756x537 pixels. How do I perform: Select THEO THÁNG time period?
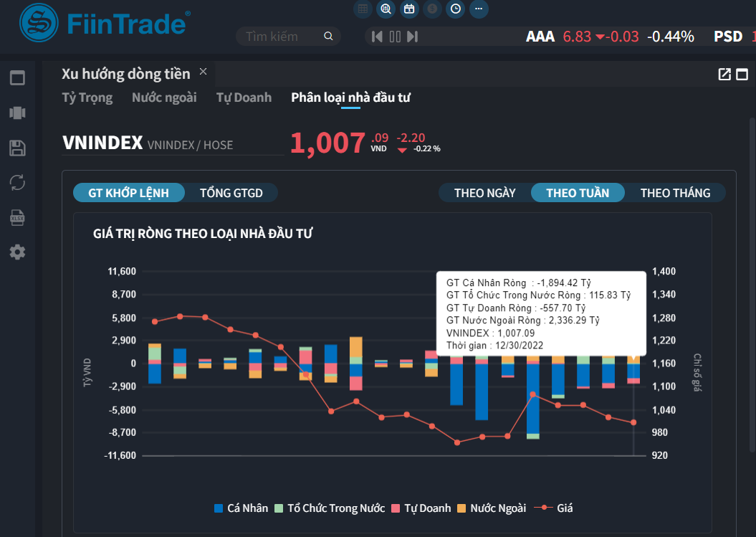click(x=675, y=193)
